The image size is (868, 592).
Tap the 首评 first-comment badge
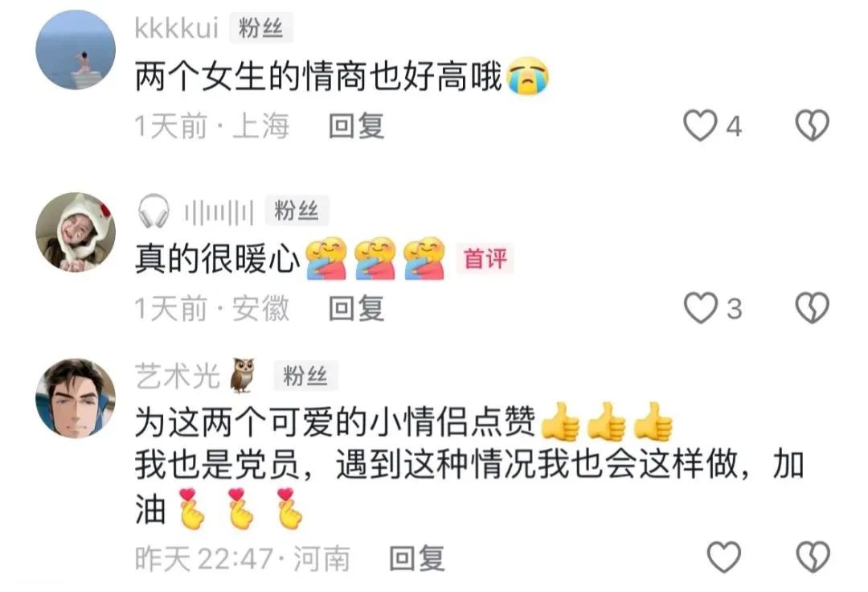point(485,259)
